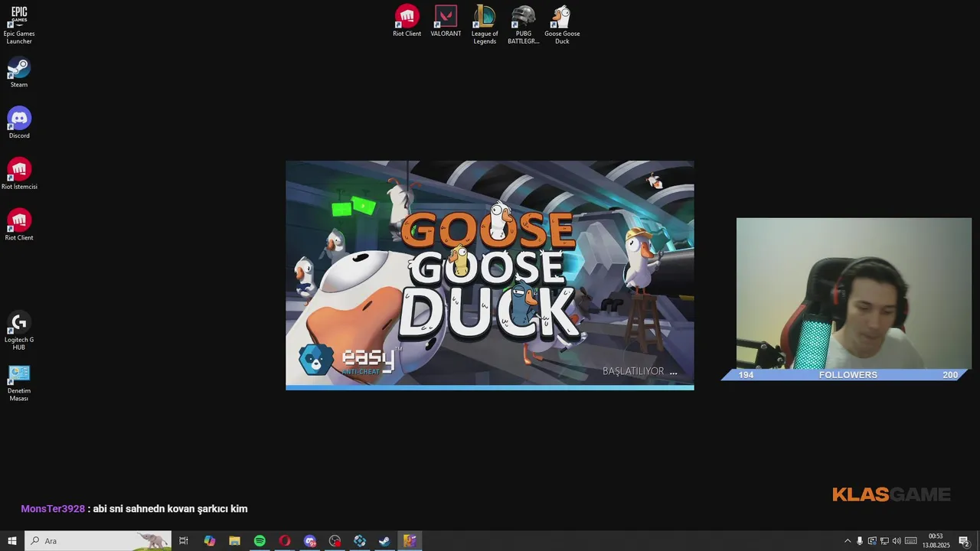Click the chat message starting 'abi sni sahnedn'
This screenshot has height=551, width=980.
coord(170,509)
